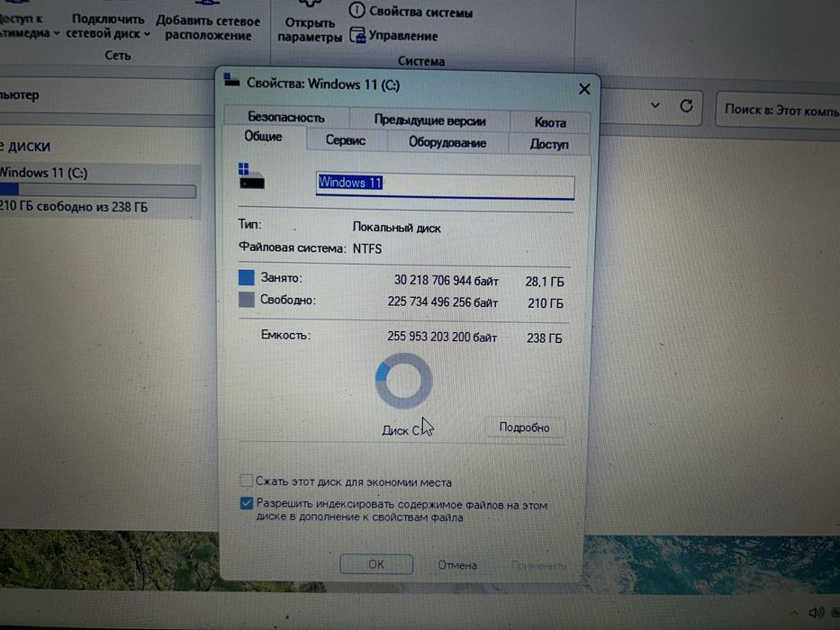Click the type value Локальный диск
This screenshot has width=840, height=630.
(x=396, y=228)
